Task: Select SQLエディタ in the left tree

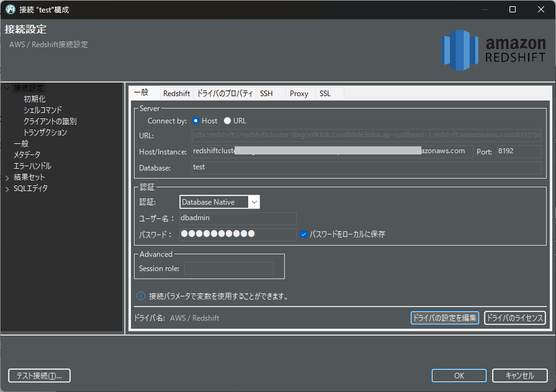Action: [x=30, y=189]
